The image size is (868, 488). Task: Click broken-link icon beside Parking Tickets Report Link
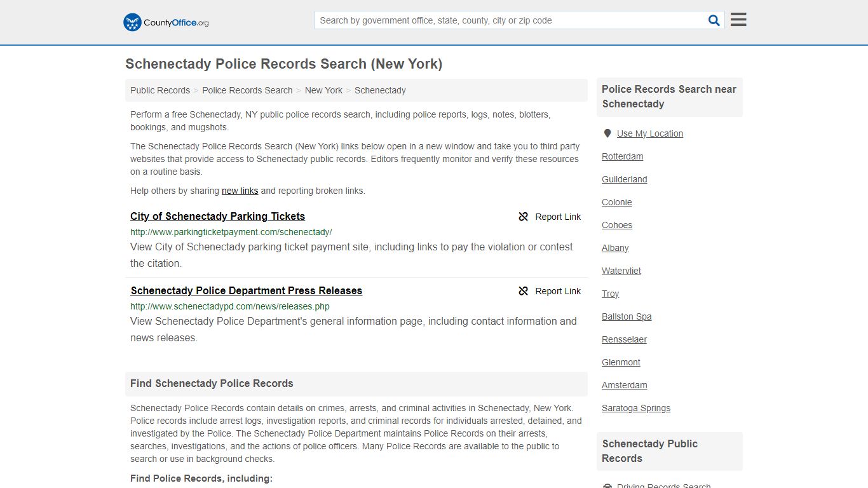[524, 217]
